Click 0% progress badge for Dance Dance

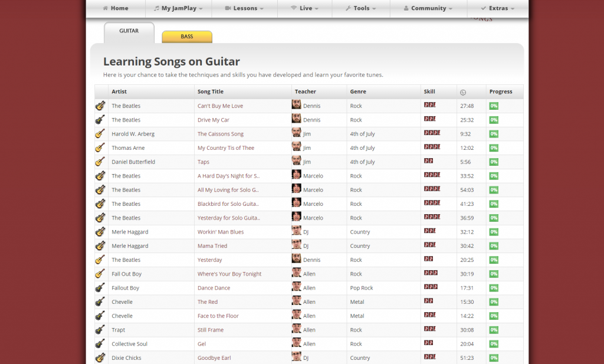tap(494, 288)
